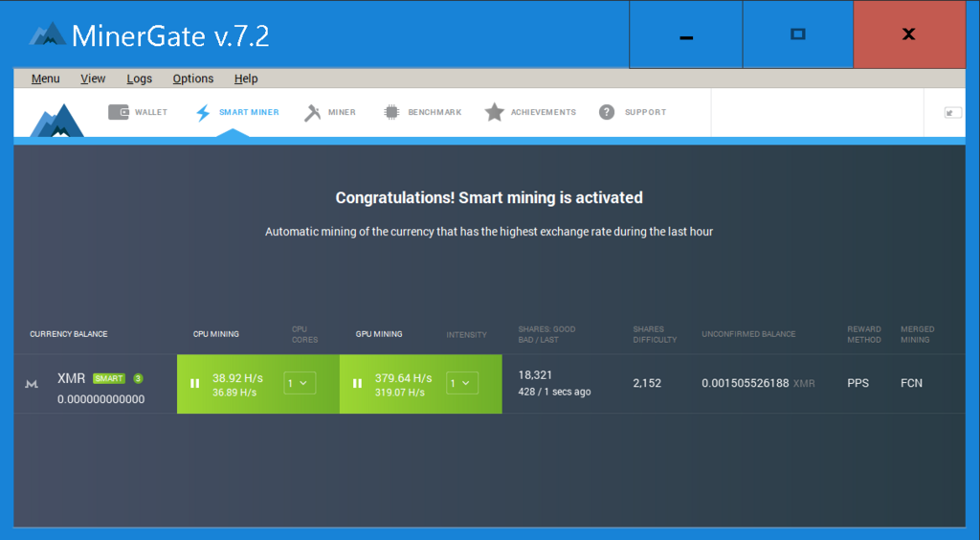Click the MERGED MINING column header
This screenshot has height=540, width=980.
pos(918,334)
